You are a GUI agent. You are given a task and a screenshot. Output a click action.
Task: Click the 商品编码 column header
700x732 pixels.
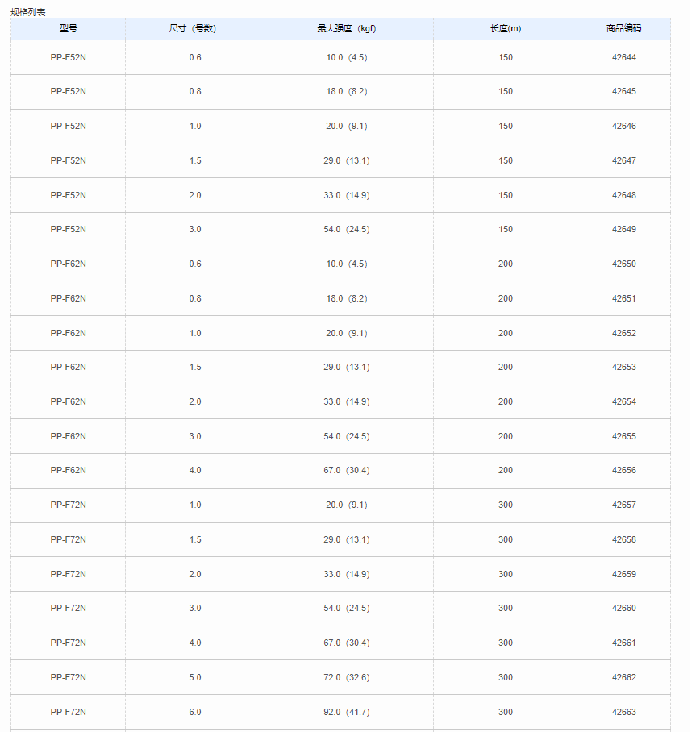(624, 28)
